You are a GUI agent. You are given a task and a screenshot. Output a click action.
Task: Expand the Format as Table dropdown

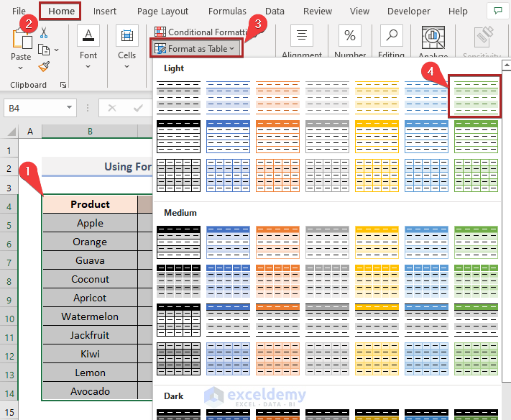(196, 49)
